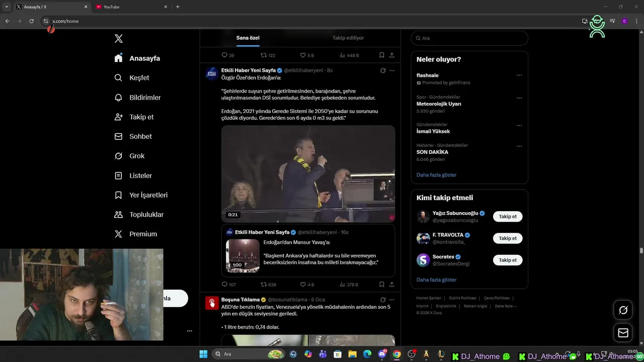The height and width of the screenshot is (362, 644).
Task: Open more options for SON DAKİKA trend
Action: point(519,146)
